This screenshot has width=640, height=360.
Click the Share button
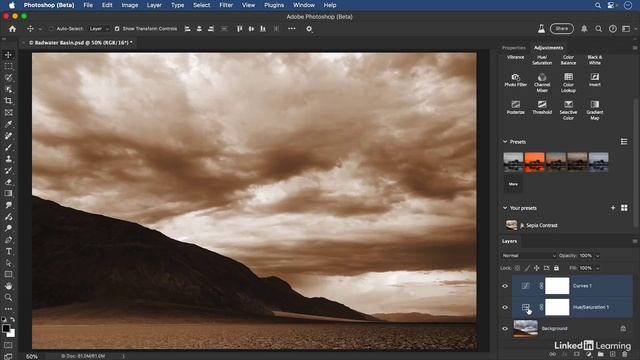562,29
